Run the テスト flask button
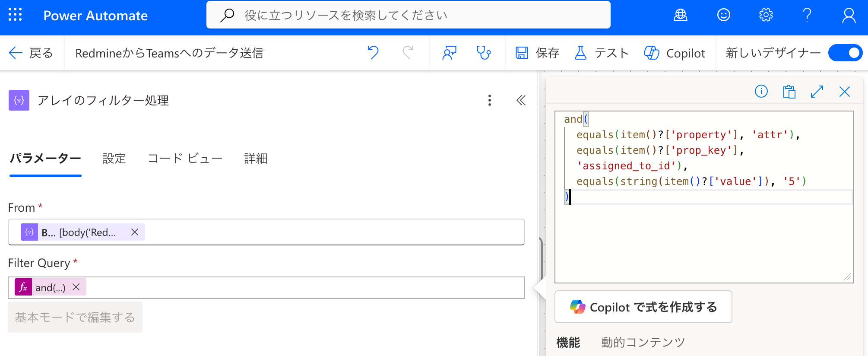This screenshot has width=868, height=356. [x=602, y=53]
